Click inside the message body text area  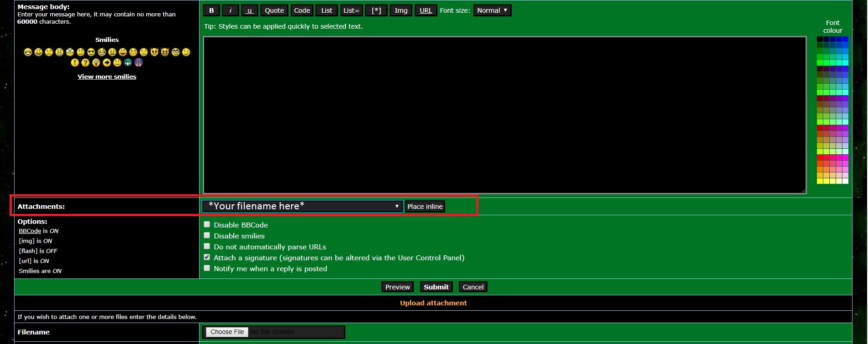[504, 115]
